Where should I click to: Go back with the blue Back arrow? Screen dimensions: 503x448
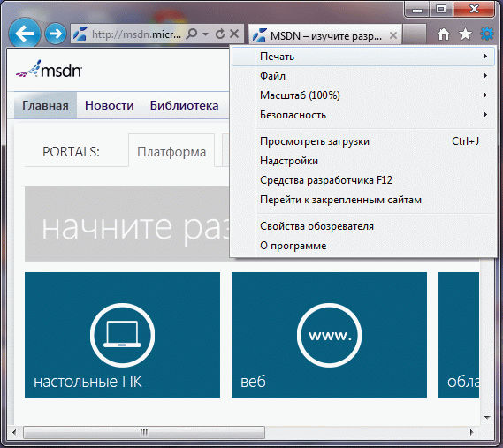[x=25, y=34]
